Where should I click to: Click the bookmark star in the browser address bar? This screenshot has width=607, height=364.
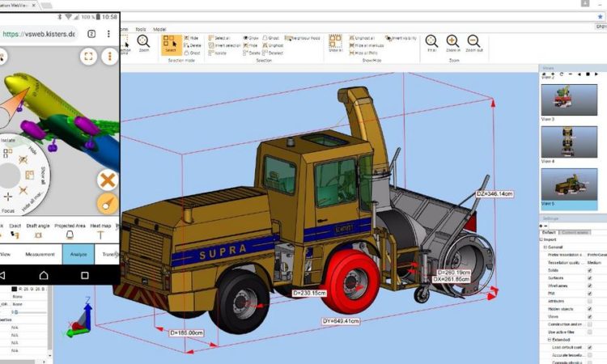pos(601,16)
